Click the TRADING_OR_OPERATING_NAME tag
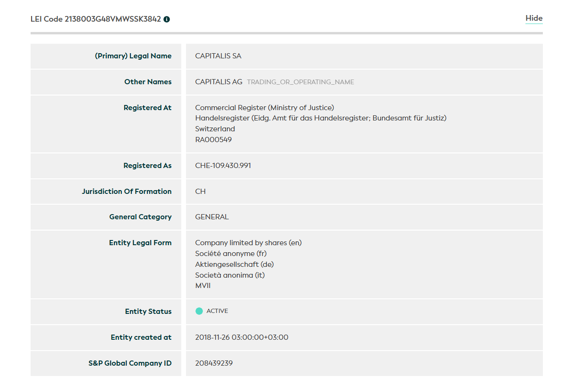This screenshot has height=392, width=581. click(300, 82)
